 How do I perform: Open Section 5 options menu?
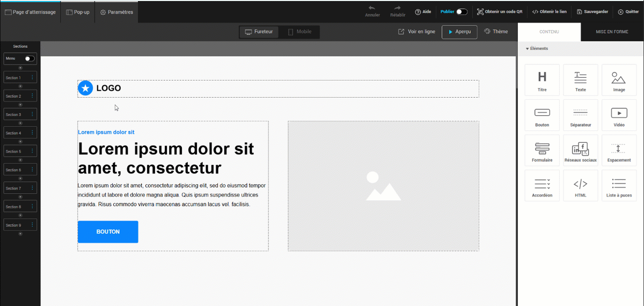coord(32,151)
